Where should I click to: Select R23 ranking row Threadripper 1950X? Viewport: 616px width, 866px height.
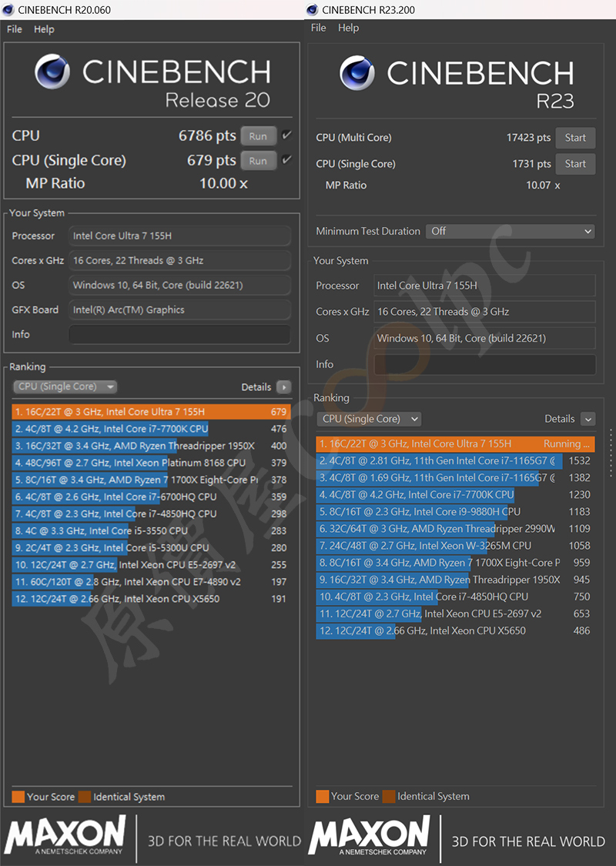tap(455, 580)
